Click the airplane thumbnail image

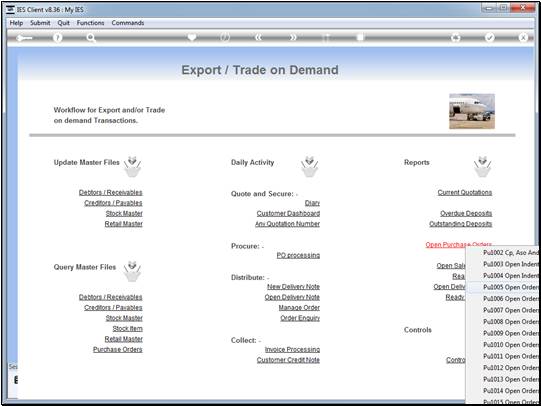472,111
